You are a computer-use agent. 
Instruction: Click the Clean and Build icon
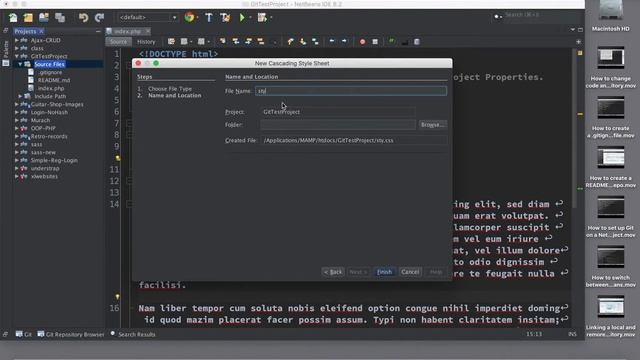point(224,18)
